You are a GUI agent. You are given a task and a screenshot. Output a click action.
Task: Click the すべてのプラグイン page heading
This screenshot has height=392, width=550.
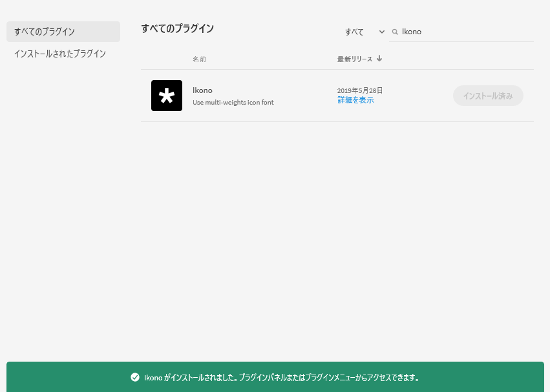[178, 28]
